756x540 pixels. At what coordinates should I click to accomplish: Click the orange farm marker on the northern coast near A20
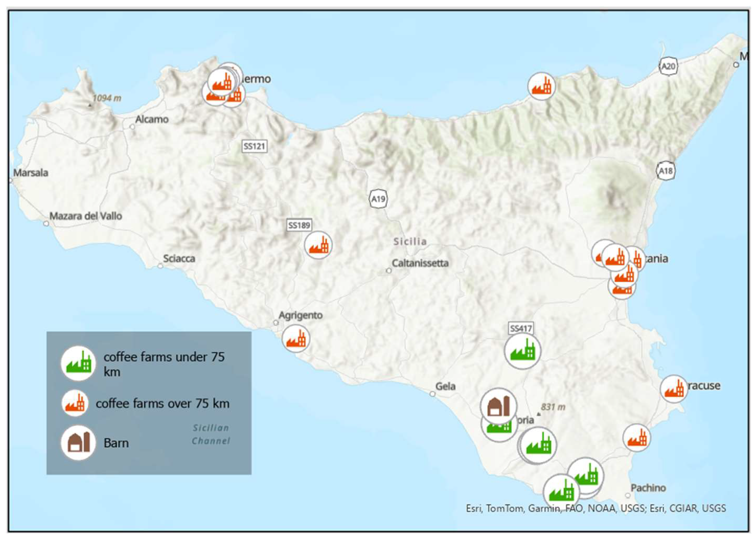541,86
